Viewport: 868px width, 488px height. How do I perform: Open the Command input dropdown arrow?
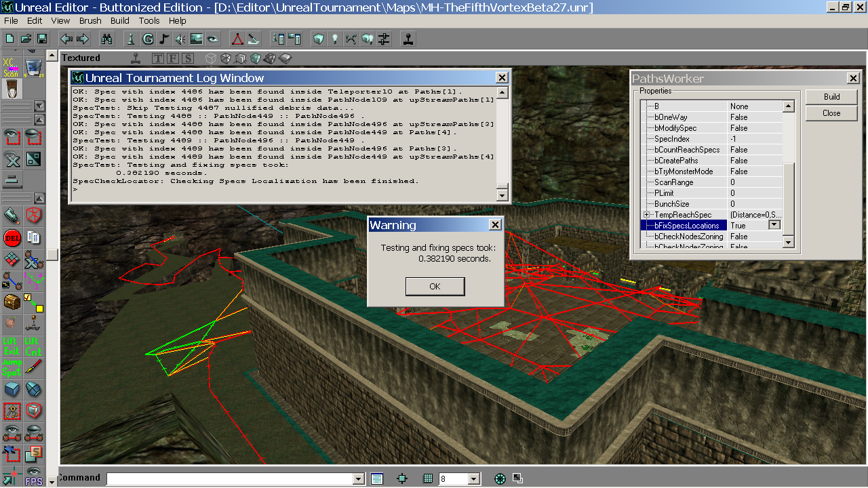(359, 479)
